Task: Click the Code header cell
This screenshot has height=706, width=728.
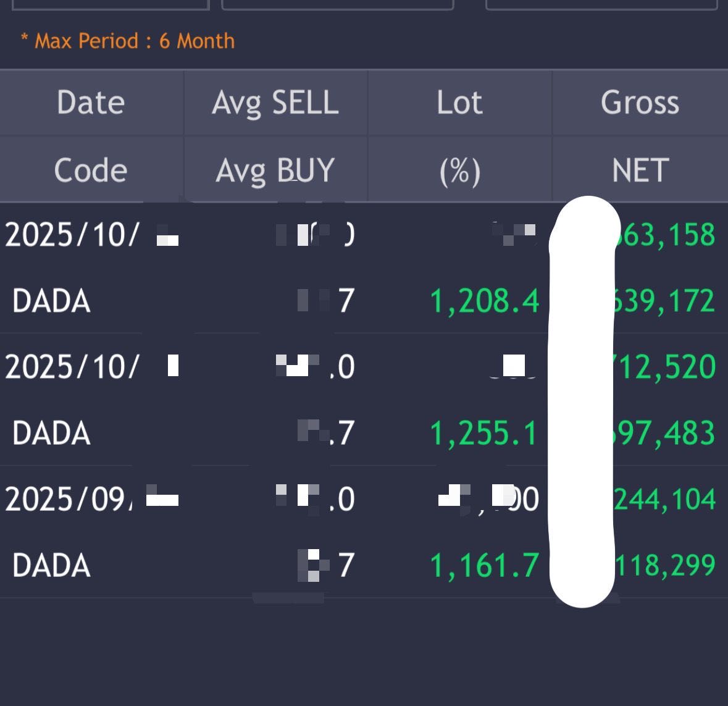Action: point(91,170)
